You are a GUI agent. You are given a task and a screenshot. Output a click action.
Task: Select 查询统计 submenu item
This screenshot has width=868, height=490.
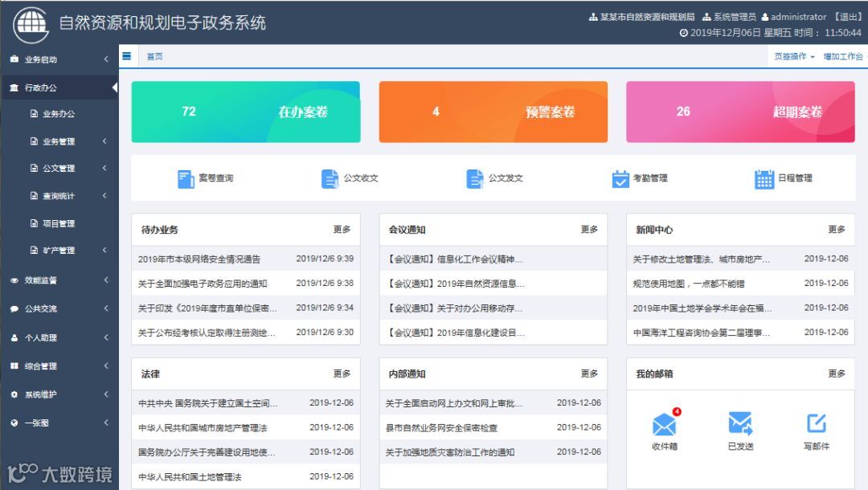pos(59,195)
